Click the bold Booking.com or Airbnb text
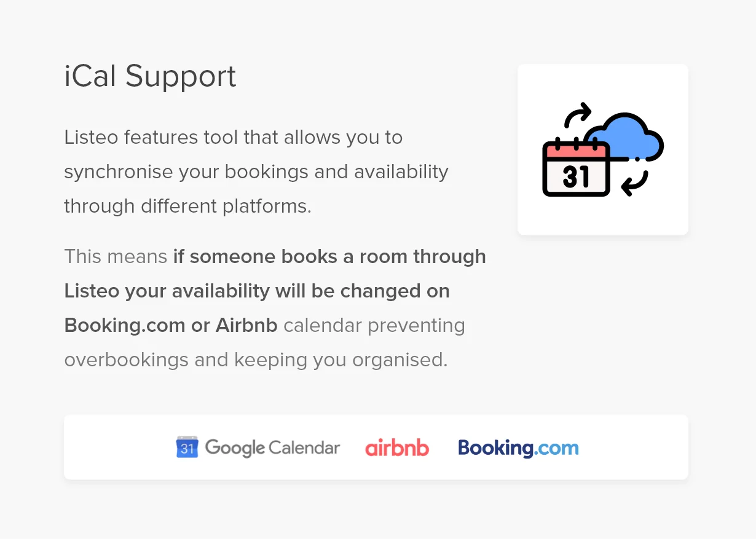This screenshot has height=539, width=756. click(171, 325)
